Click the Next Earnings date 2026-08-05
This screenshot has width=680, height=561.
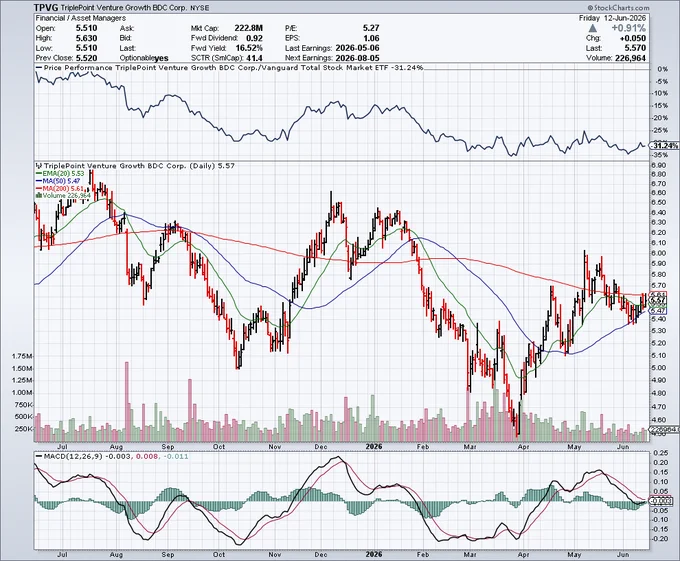357,58
